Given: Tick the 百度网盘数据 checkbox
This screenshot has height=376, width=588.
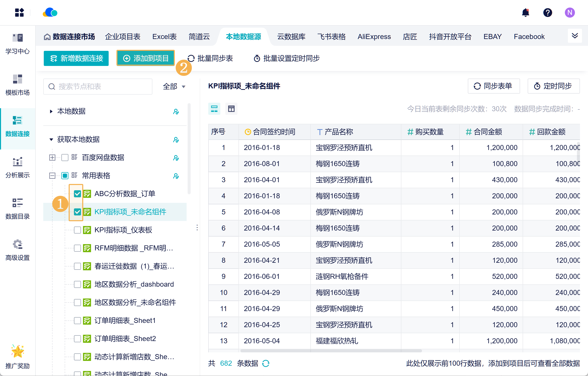Looking at the screenshot, I should point(65,158).
